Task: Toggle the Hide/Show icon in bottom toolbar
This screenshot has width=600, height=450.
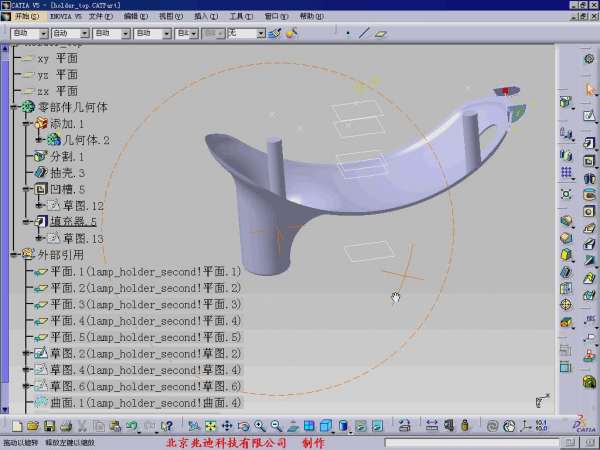Action: coord(361,426)
